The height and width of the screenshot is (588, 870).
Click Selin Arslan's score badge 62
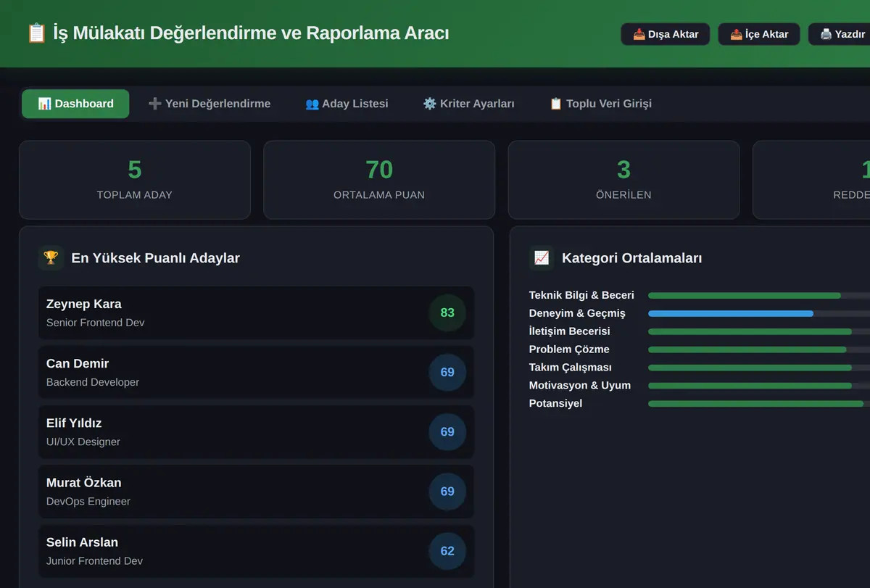447,551
